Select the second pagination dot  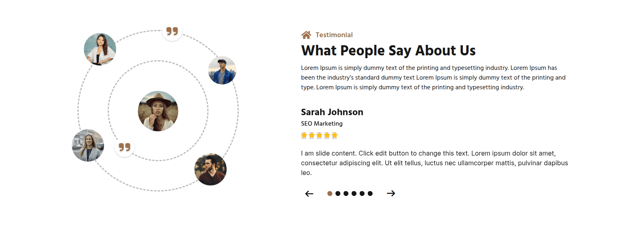point(338,194)
